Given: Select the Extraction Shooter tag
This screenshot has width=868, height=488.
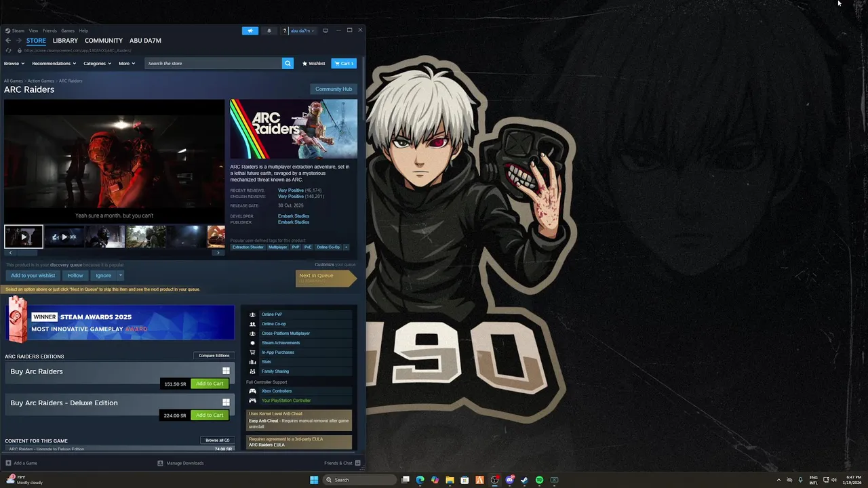Looking at the screenshot, I should coord(248,247).
